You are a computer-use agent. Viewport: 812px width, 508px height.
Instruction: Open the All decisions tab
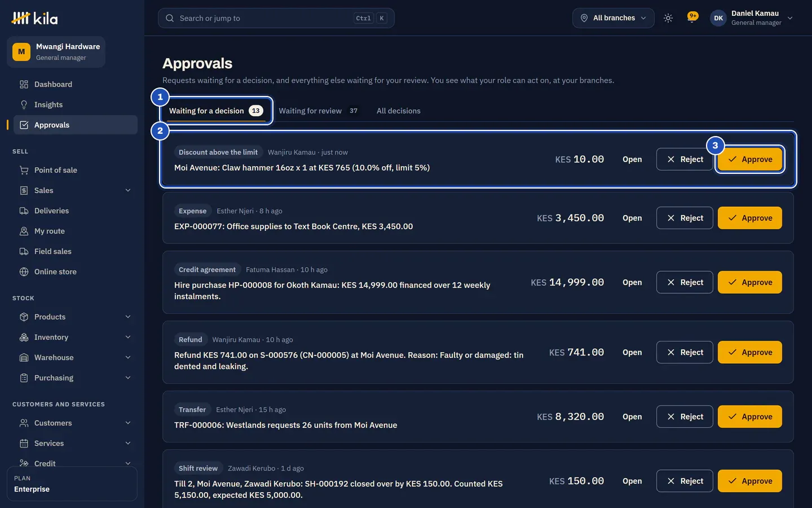pyautogui.click(x=399, y=111)
